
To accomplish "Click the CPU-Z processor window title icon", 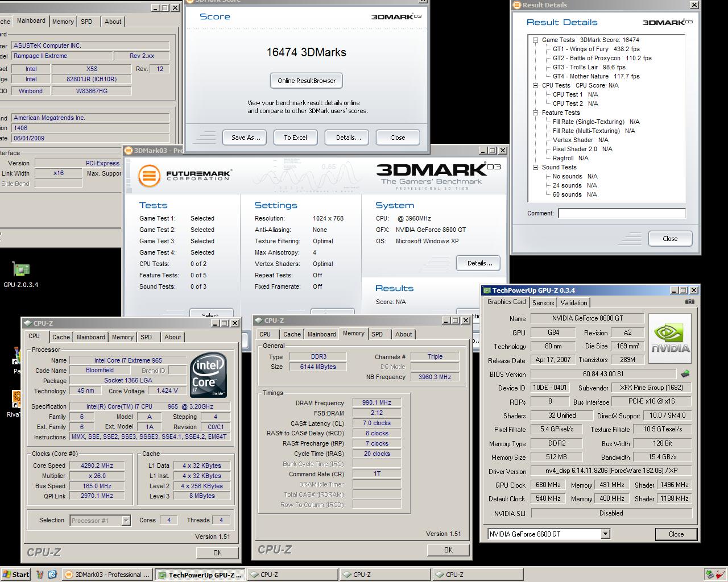I will [28, 323].
